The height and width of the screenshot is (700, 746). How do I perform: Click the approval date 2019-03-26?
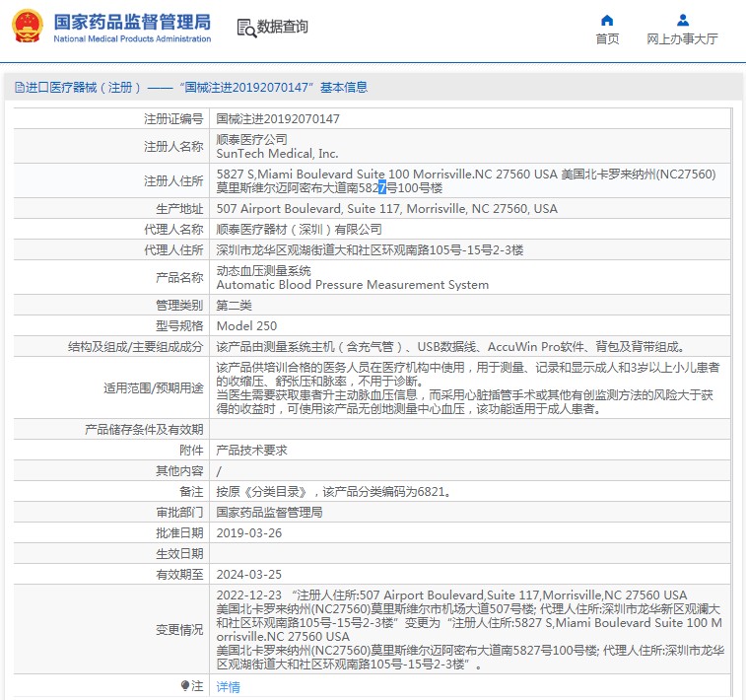[248, 533]
